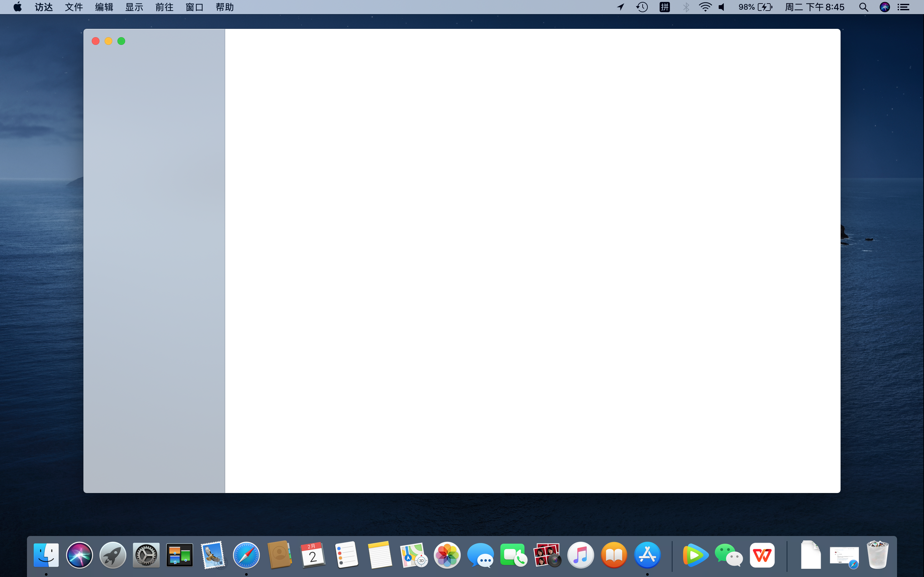Image resolution: width=924 pixels, height=577 pixels.
Task: Open the Wi-Fi status menu
Action: click(705, 7)
